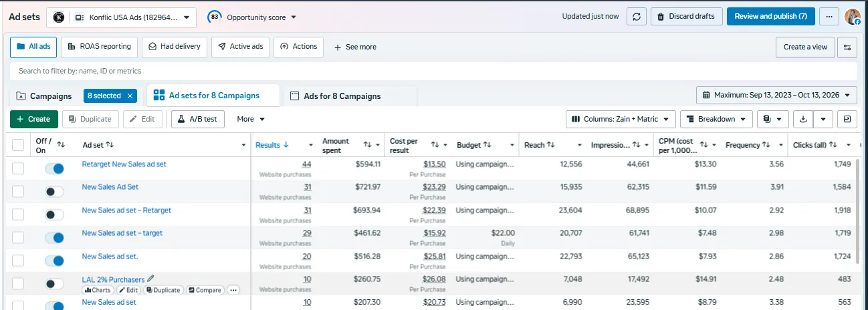Screen dimensions: 868x310
Task: Open the Campaigns tab
Action: click(x=44, y=96)
